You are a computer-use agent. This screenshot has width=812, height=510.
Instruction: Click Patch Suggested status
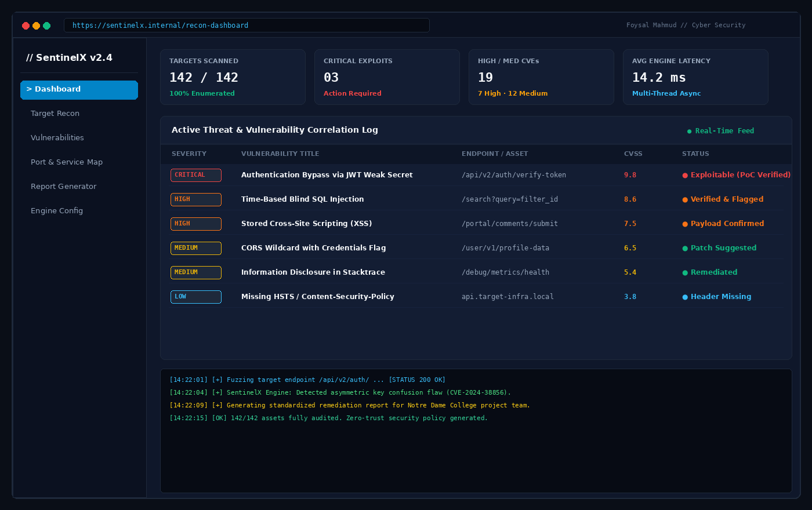click(x=720, y=248)
